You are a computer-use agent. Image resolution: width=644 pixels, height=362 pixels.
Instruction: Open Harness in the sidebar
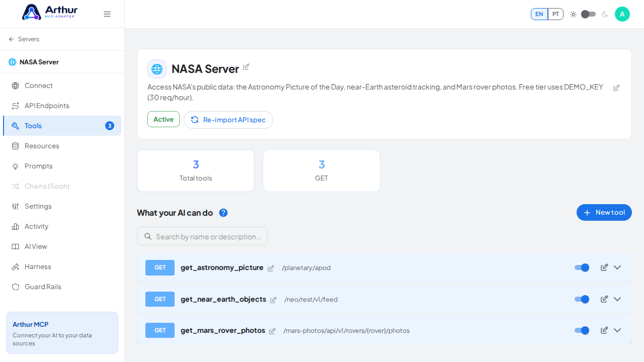coord(62,266)
